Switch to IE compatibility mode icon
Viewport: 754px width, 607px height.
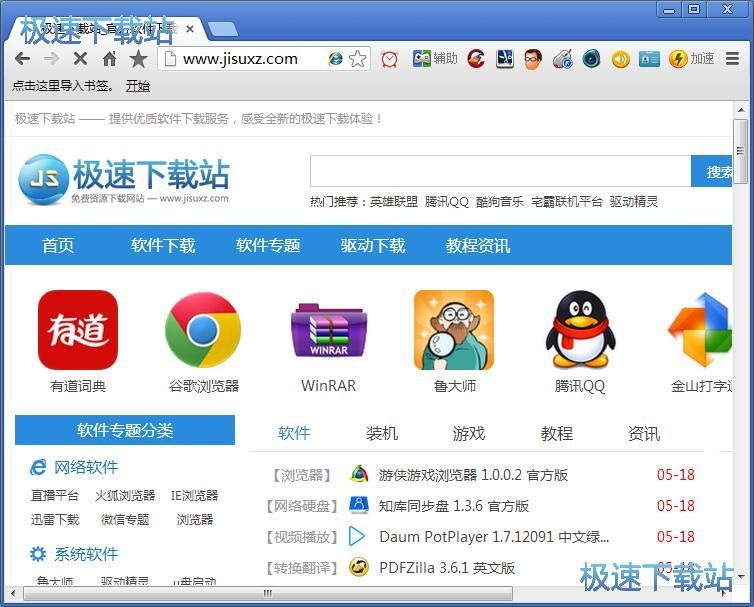click(x=336, y=59)
